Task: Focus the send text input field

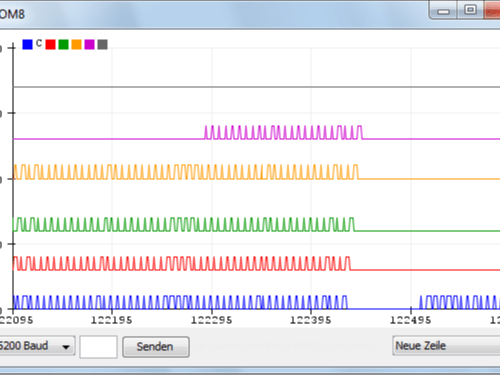Action: [x=98, y=347]
